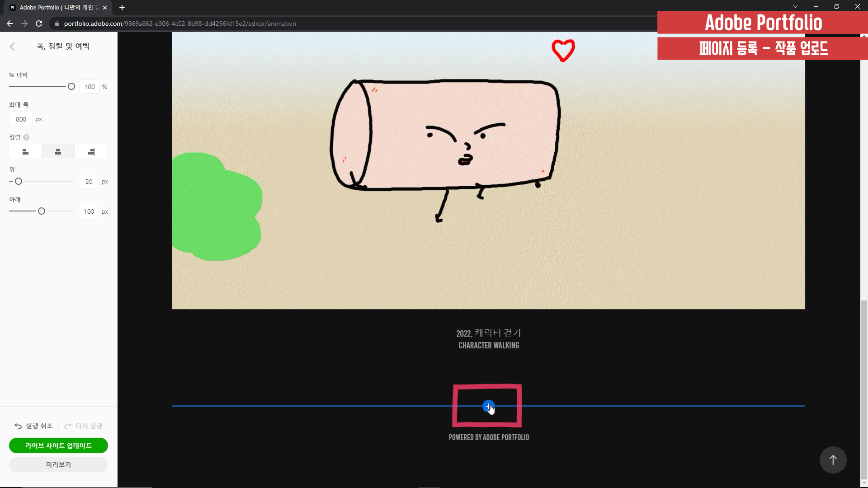The height and width of the screenshot is (488, 868).
Task: Close the Adobe Portfolio browser tab
Action: click(x=105, y=8)
